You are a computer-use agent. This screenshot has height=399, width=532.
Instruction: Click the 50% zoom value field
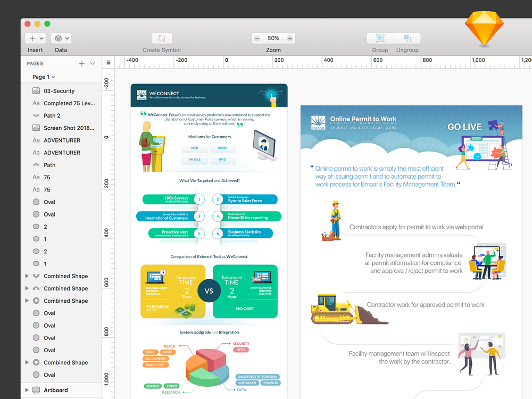(273, 38)
